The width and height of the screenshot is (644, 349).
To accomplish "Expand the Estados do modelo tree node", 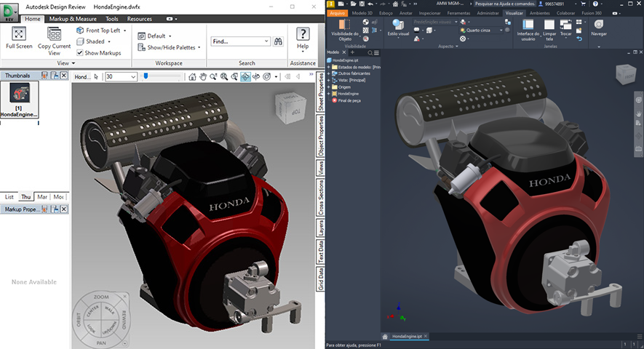I will pos(329,67).
